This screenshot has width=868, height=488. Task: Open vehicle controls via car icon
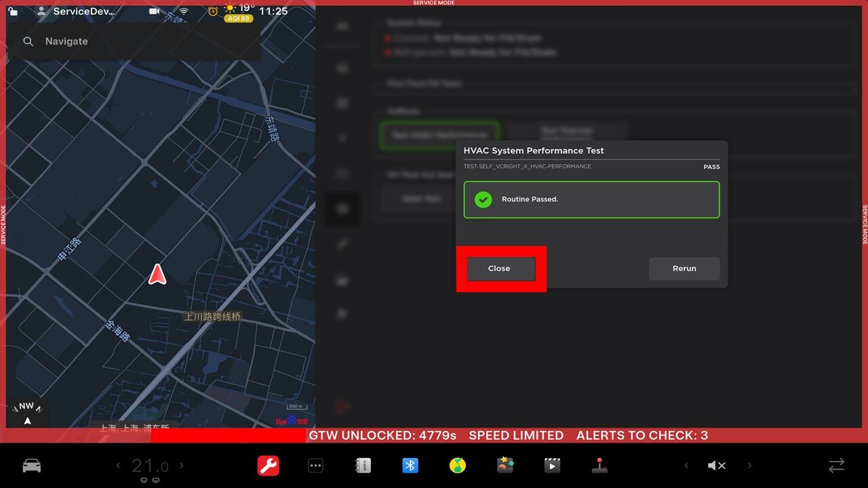(32, 466)
